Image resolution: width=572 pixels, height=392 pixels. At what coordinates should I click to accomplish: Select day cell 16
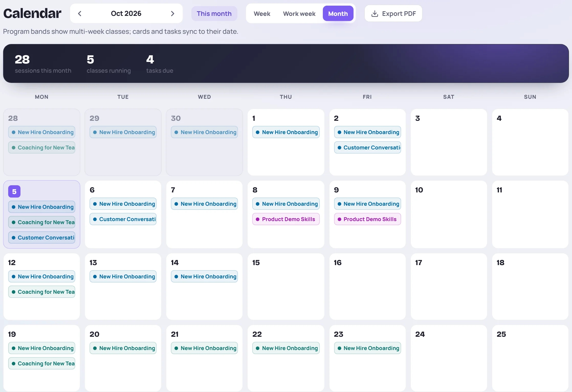pos(368,287)
